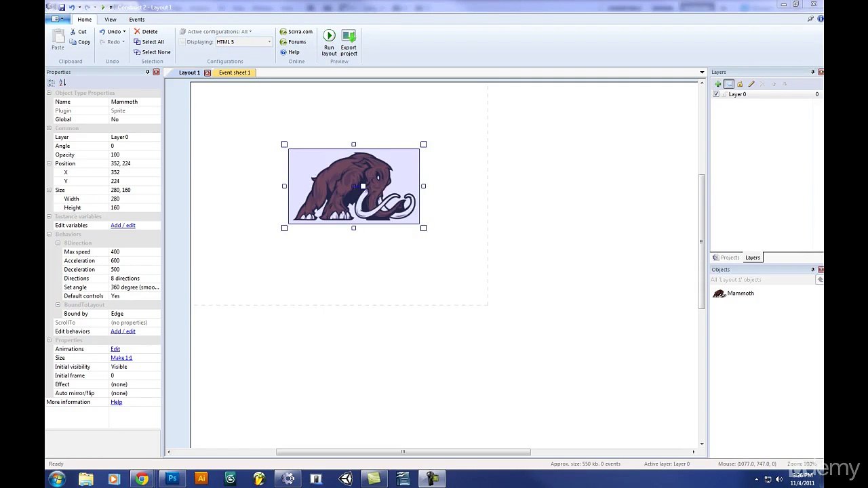
Task: Switch to the View ribbon tab
Action: pos(110,20)
